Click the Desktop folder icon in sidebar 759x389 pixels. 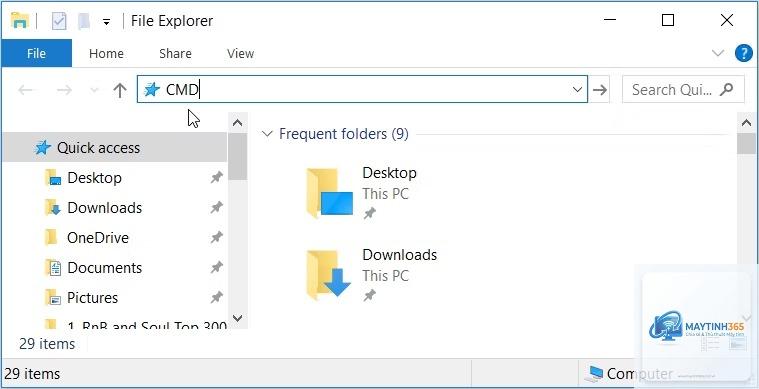point(53,178)
